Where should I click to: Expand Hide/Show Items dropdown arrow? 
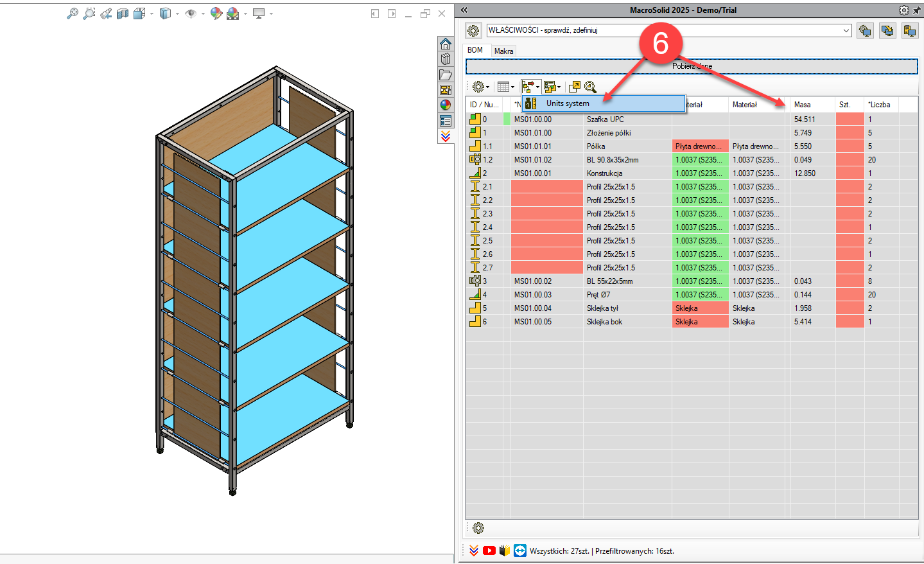tap(203, 13)
